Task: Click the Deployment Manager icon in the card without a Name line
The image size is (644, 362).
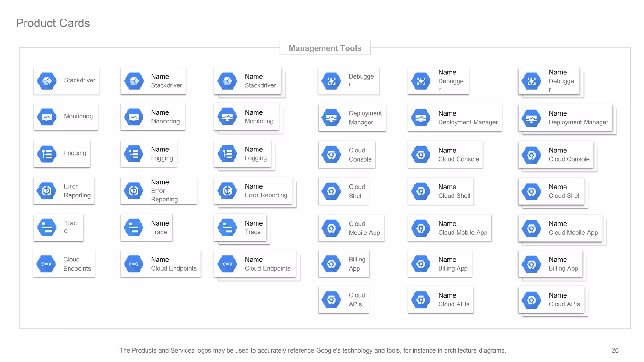Action: coord(331,118)
